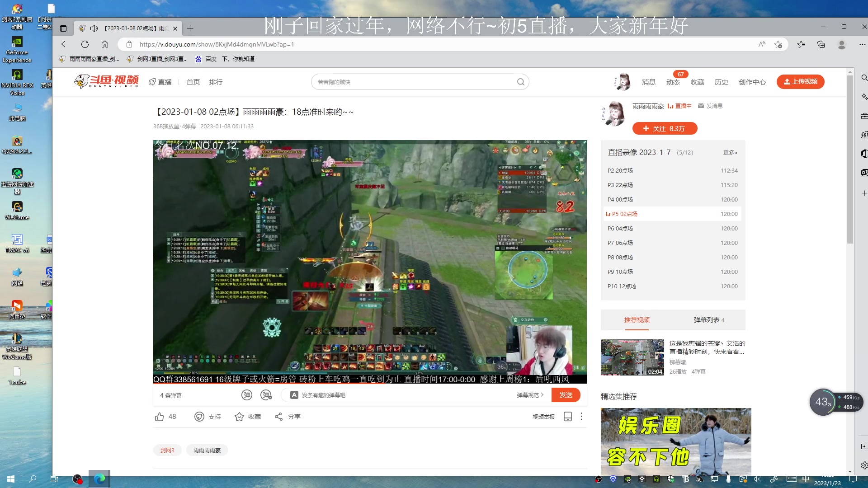The image size is (868, 488).
Task: Open danmaku font style A icon
Action: coord(294,395)
